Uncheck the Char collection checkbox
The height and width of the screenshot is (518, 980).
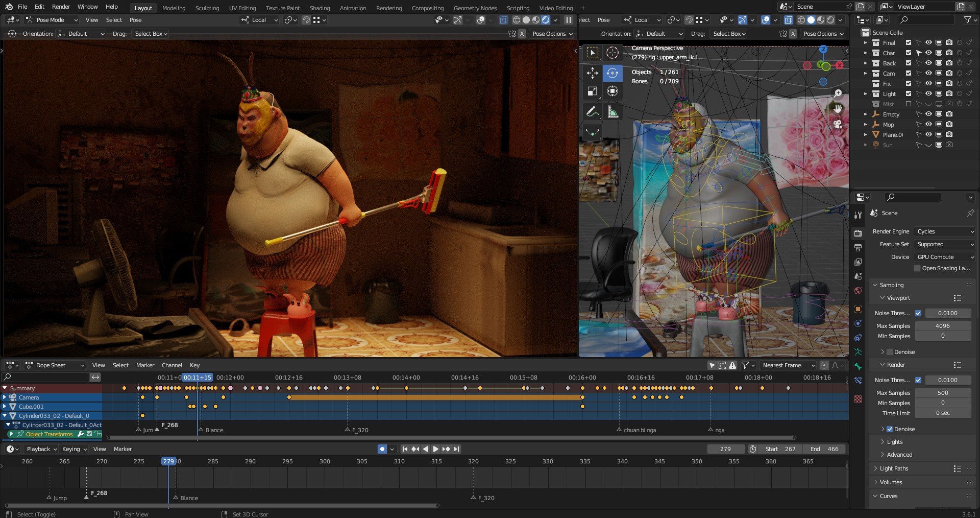[x=909, y=53]
